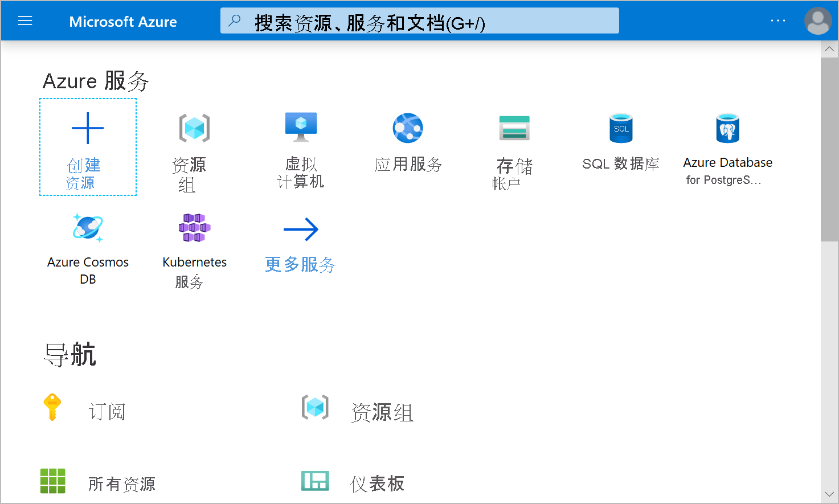The width and height of the screenshot is (839, 504).
Task: Open the App Services (应用服务) service
Action: pos(407,142)
